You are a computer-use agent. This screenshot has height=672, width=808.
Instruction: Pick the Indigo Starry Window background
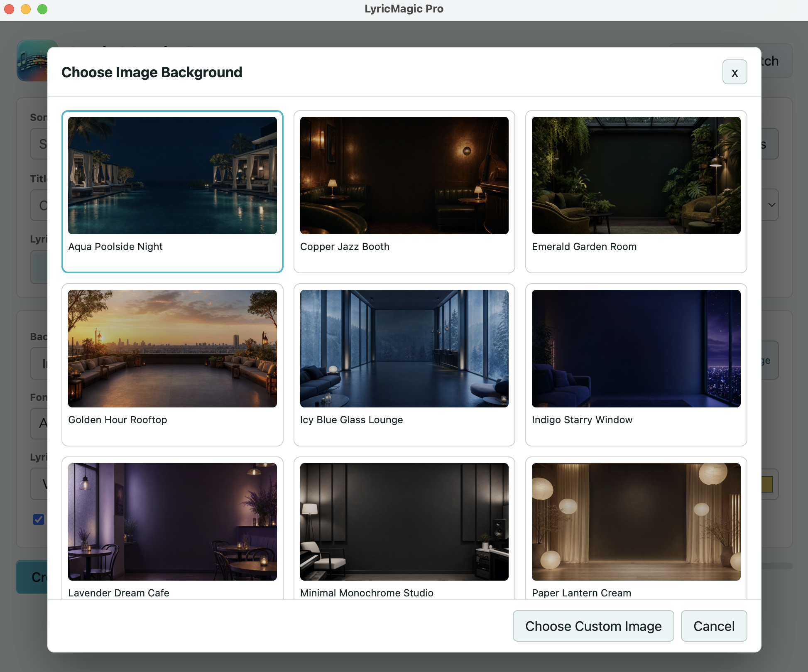pyautogui.click(x=636, y=348)
